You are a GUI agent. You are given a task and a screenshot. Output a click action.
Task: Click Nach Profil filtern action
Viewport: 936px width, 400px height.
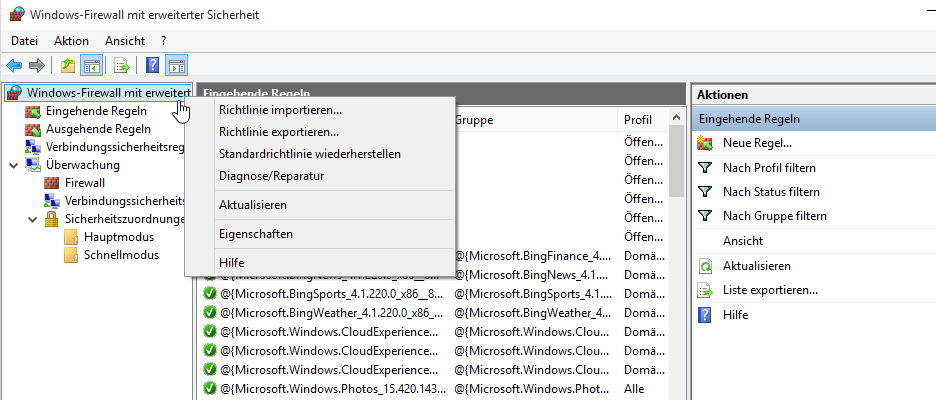[x=769, y=168]
